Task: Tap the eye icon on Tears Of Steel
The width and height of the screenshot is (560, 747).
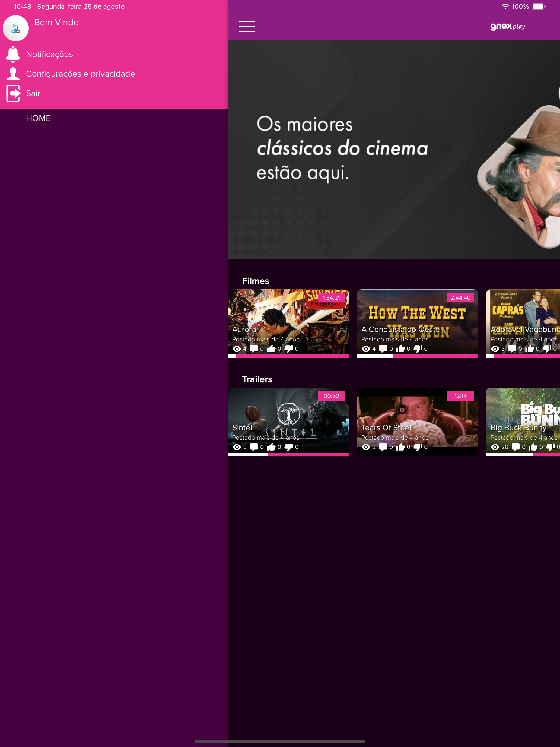Action: [366, 447]
